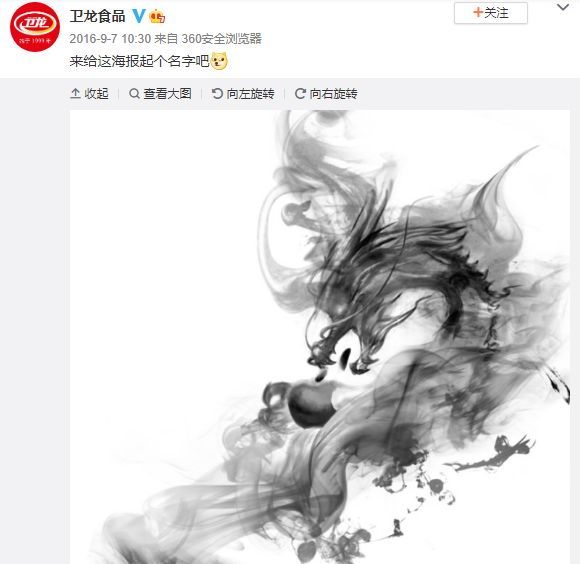Open the post options chevron menu
Image resolution: width=580 pixels, height=564 pixels.
click(x=563, y=7)
